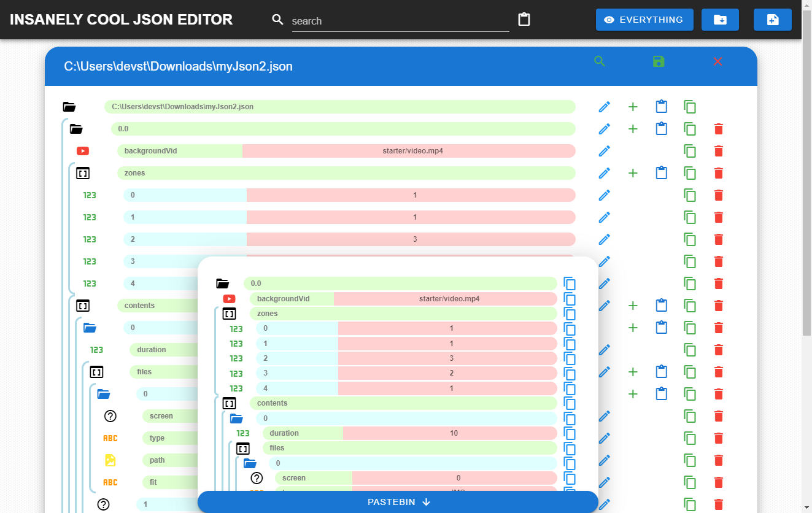Add an item to the main files array
Image resolution: width=812 pixels, height=513 pixels.
click(x=633, y=372)
